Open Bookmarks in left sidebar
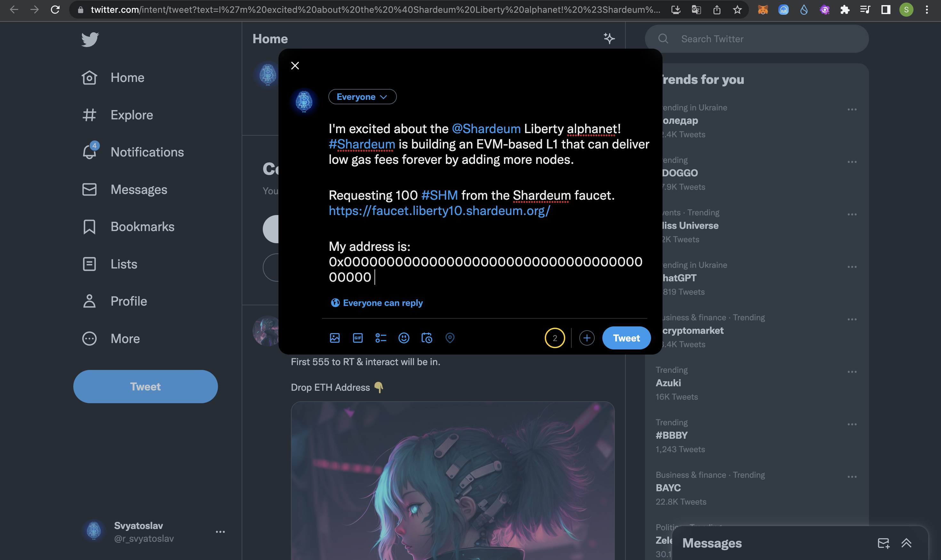Screen dimensions: 941x560 [128, 227]
